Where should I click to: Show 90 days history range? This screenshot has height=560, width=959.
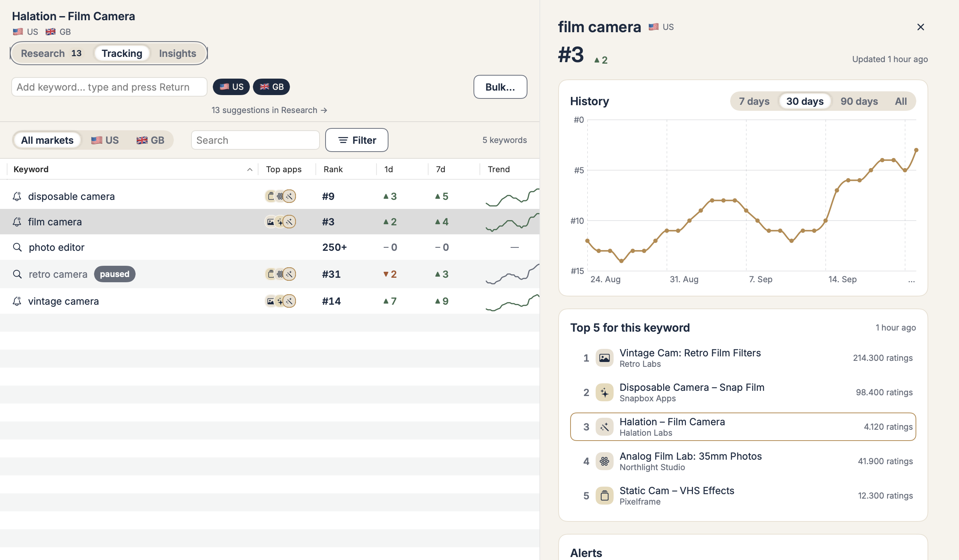pyautogui.click(x=859, y=101)
